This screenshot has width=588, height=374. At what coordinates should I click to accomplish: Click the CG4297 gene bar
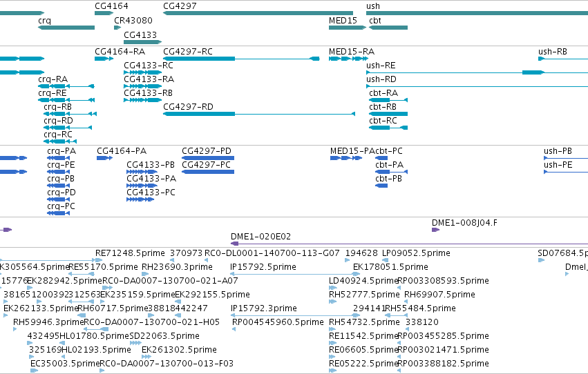coord(258,13)
